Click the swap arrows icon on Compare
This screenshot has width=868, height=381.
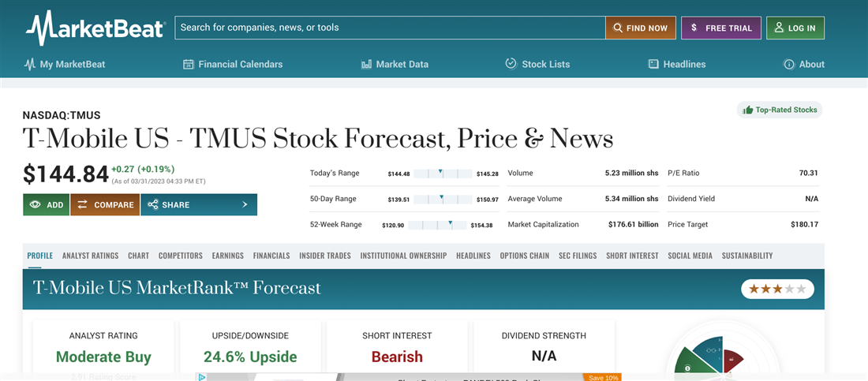pos(83,205)
